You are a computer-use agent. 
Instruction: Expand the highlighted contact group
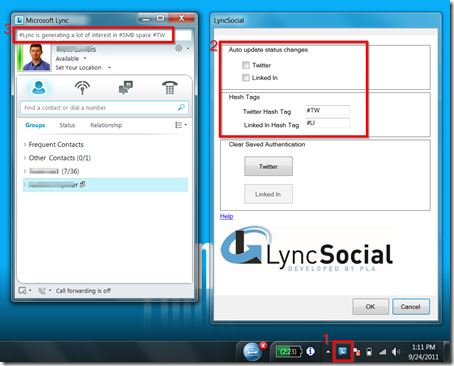[x=25, y=184]
